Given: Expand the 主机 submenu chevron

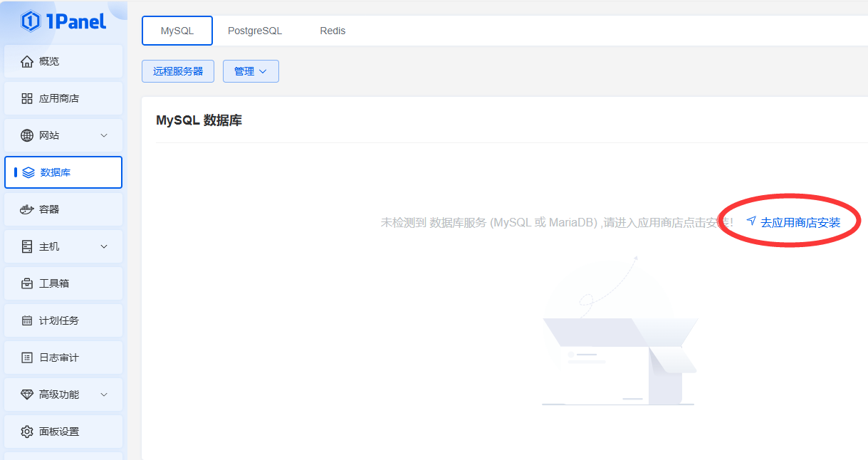Looking at the screenshot, I should (x=104, y=246).
